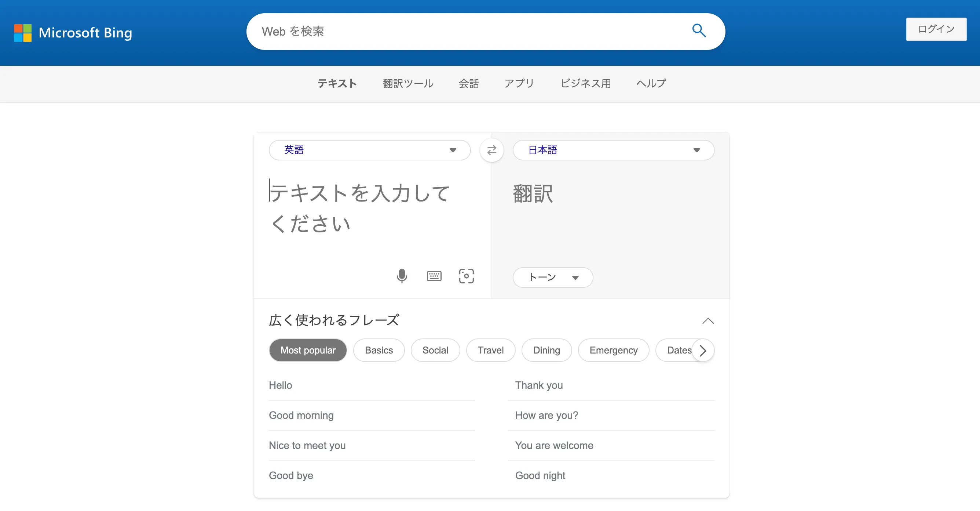Viewport: 980px width, 511px height.
Task: Choose the phrase Thank you
Action: click(611, 385)
